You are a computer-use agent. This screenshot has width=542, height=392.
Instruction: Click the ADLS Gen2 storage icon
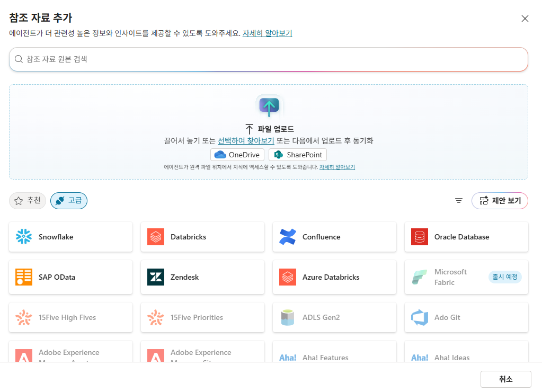pyautogui.click(x=288, y=317)
